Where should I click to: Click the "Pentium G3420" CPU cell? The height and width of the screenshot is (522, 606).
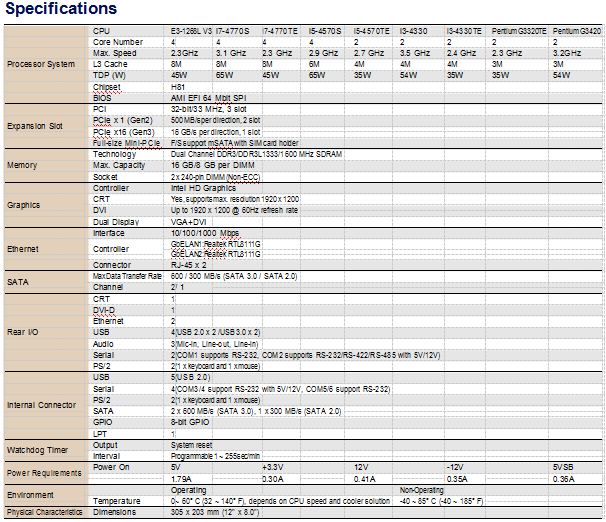pyautogui.click(x=577, y=31)
